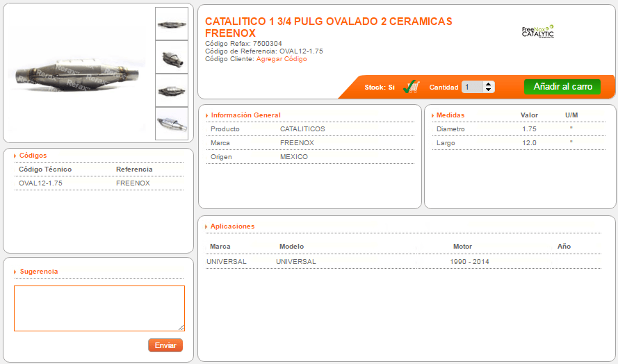Select the third product thumbnail

pyautogui.click(x=172, y=90)
